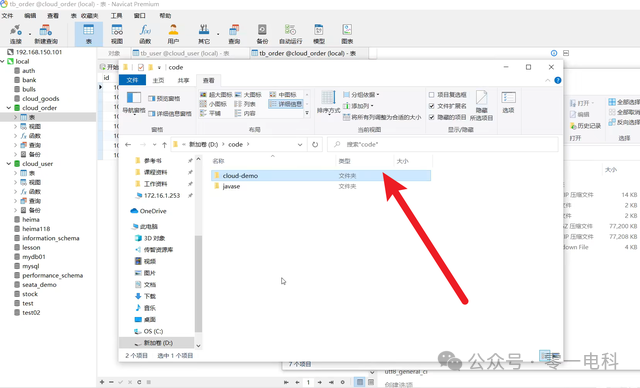
Task: Click the 连接 connection icon in Navicat toolbar
Action: point(16,34)
